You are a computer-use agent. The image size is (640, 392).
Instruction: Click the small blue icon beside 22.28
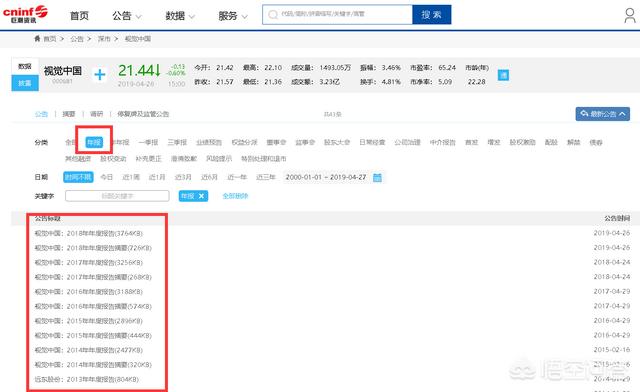tap(503, 75)
